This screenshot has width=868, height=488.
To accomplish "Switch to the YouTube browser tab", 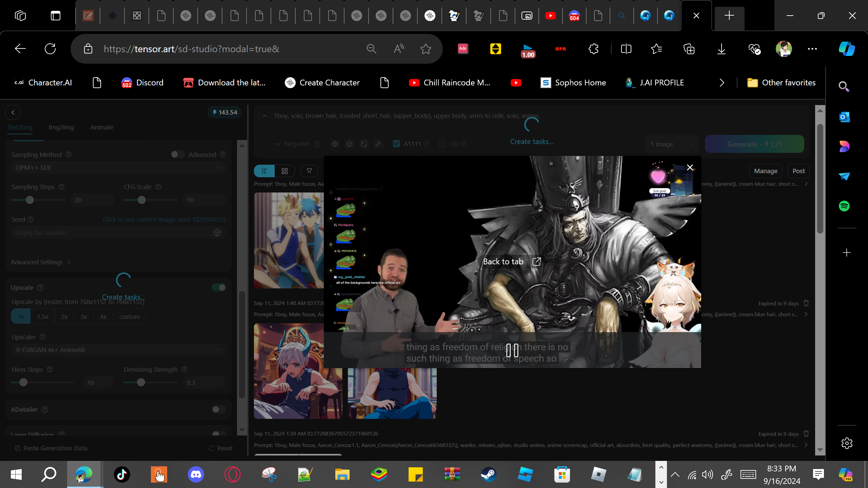I will pyautogui.click(x=550, y=16).
